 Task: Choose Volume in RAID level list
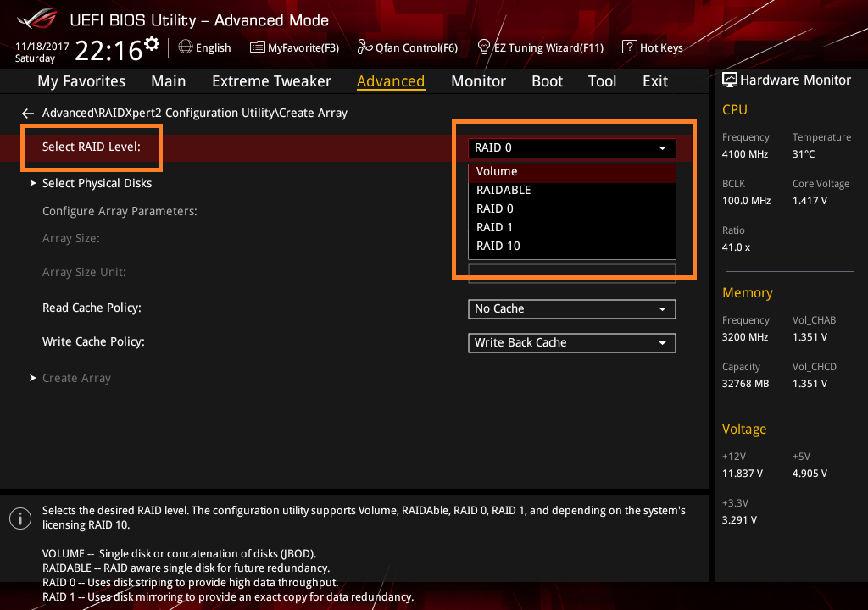tap(572, 172)
